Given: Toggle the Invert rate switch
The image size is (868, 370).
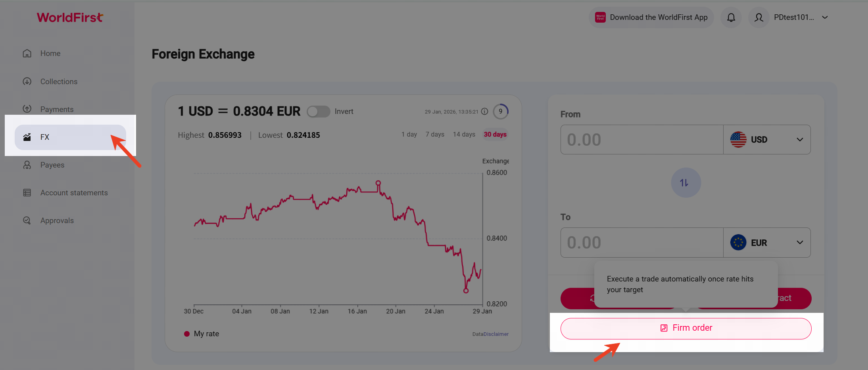Looking at the screenshot, I should pos(318,112).
